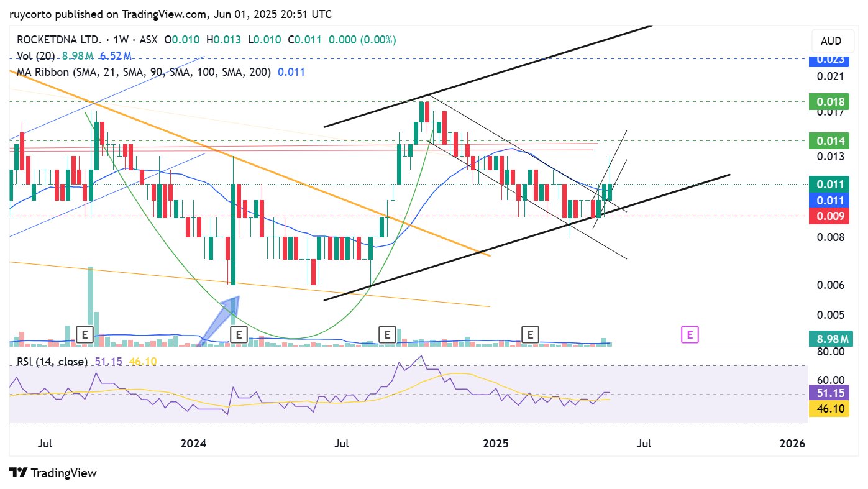This screenshot has width=868, height=489.
Task: Click the 8.98 M value in Vol legend
Action: (x=78, y=56)
